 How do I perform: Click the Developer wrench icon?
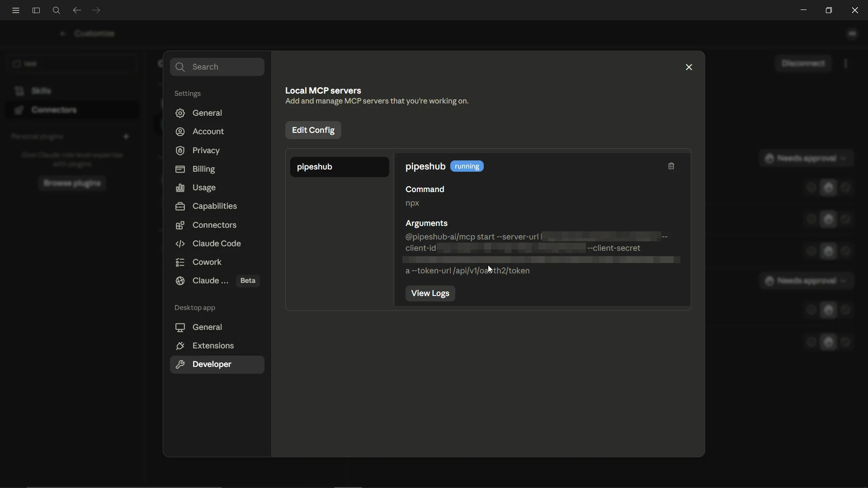(180, 365)
